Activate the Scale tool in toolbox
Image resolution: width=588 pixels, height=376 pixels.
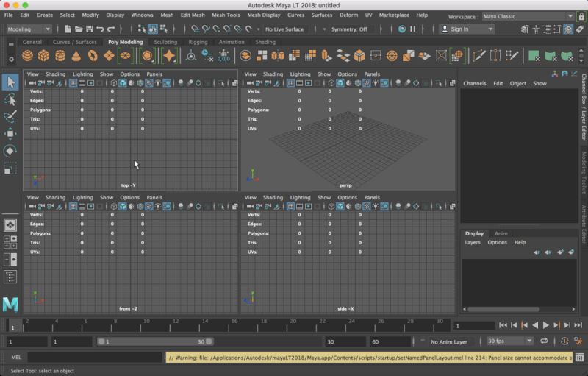[x=10, y=168]
